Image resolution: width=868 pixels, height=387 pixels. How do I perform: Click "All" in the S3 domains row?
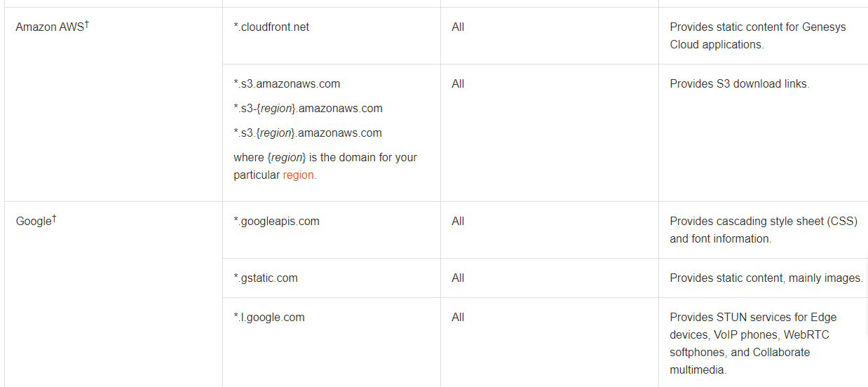458,84
